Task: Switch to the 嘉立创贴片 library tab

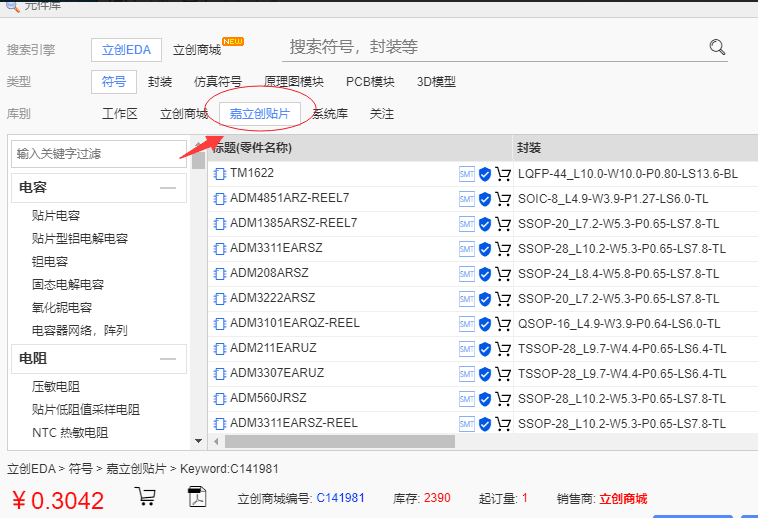Action: (259, 114)
